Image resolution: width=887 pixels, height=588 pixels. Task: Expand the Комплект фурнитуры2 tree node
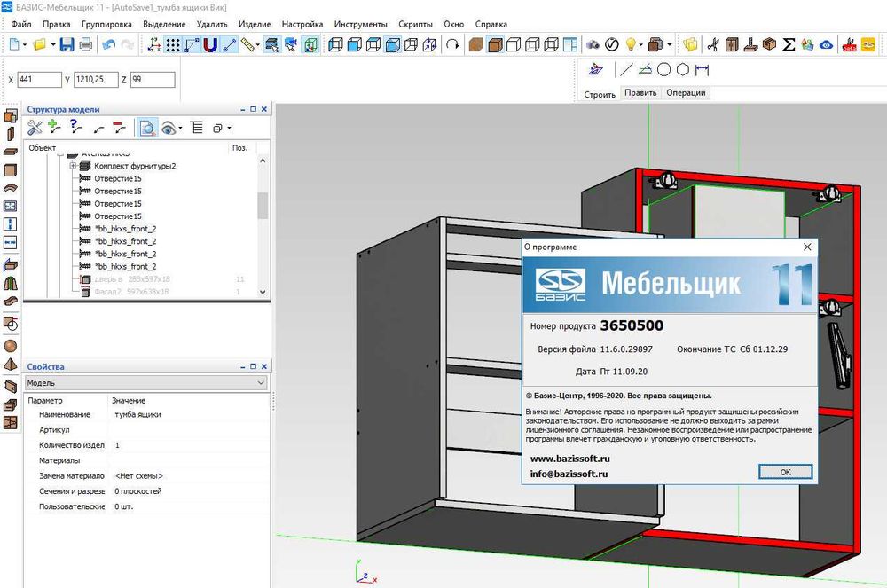tap(73, 166)
